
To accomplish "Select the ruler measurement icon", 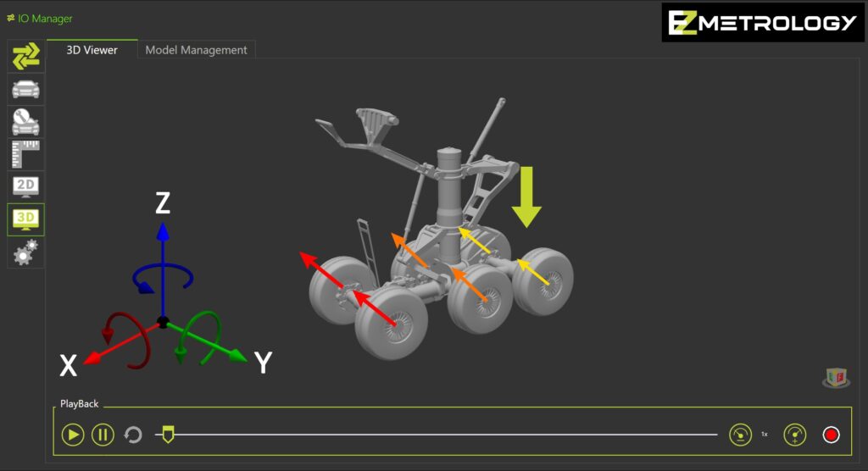I will pos(25,154).
